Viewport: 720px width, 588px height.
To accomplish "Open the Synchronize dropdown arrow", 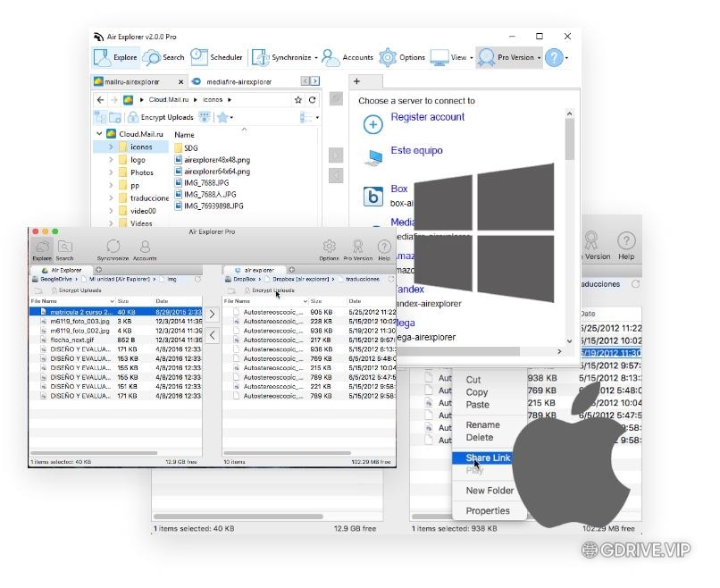I will click(316, 58).
